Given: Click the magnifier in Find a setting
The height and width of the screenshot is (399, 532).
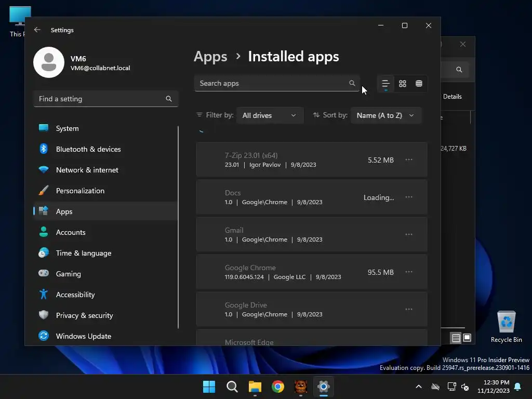Looking at the screenshot, I should point(169,99).
